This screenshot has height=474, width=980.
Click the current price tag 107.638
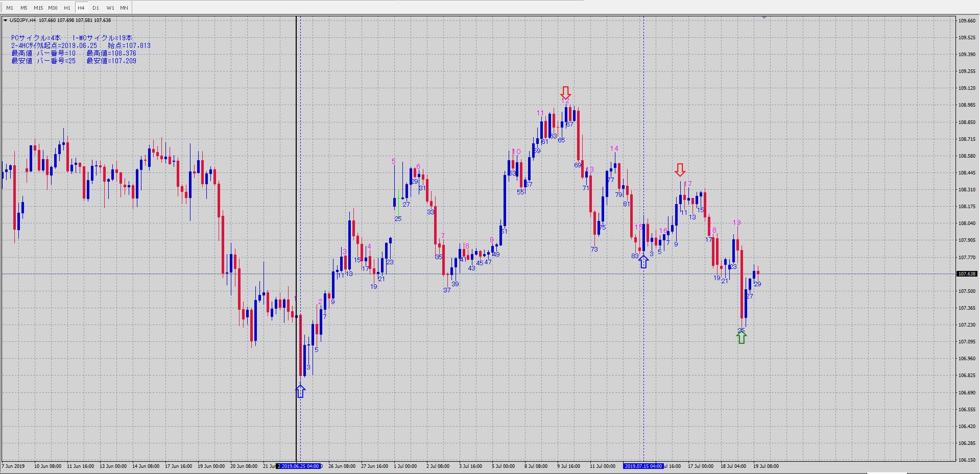(x=967, y=274)
